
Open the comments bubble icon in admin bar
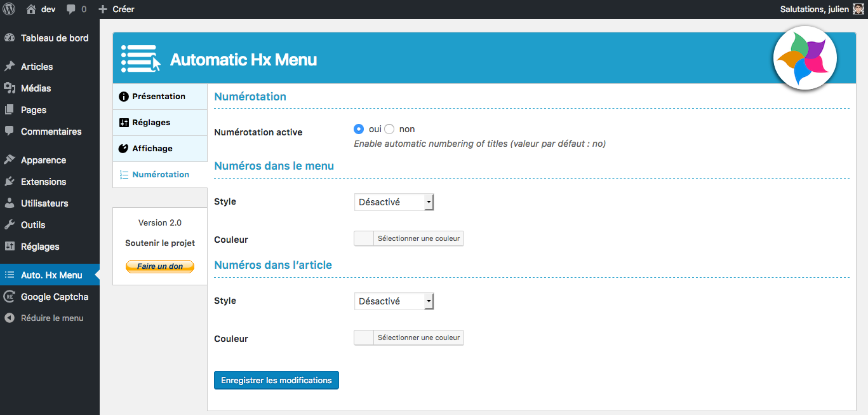click(71, 10)
